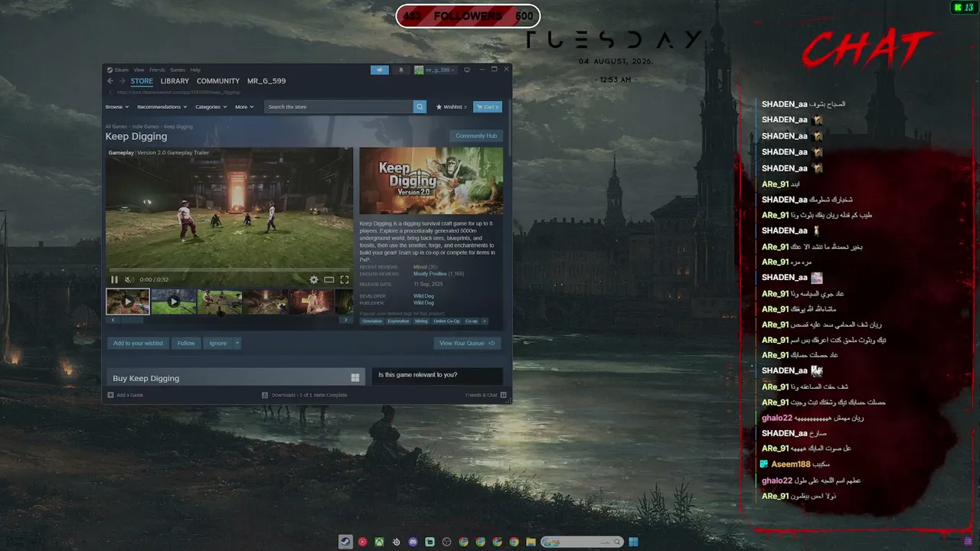Open Discord from the taskbar
Image resolution: width=980 pixels, height=551 pixels.
[x=413, y=542]
